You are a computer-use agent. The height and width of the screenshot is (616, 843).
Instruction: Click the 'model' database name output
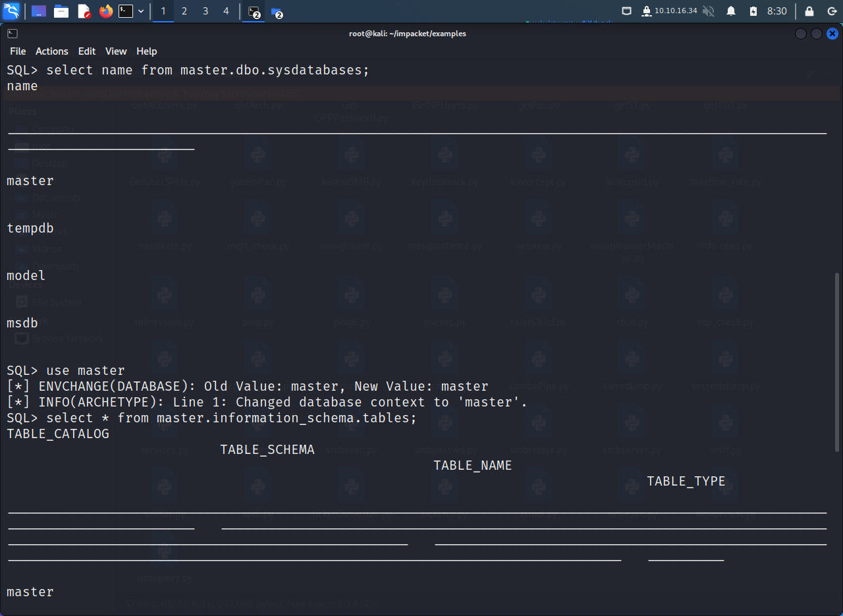pyautogui.click(x=26, y=275)
